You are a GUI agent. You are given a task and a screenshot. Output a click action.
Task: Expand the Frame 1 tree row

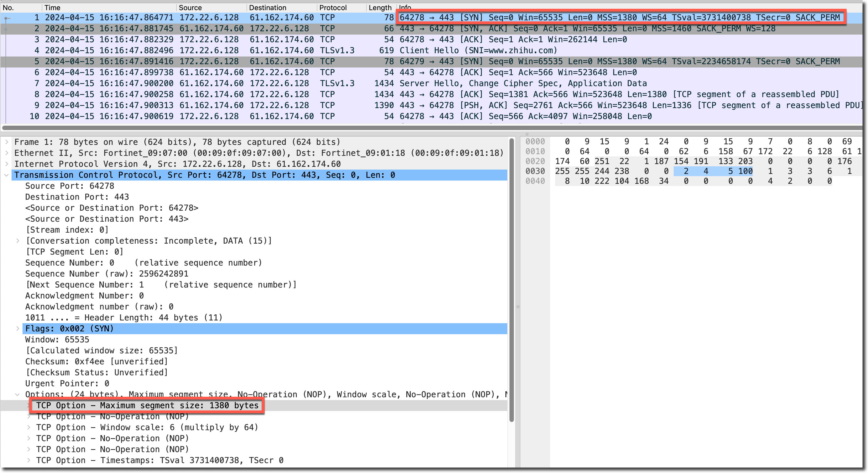pyautogui.click(x=6, y=142)
